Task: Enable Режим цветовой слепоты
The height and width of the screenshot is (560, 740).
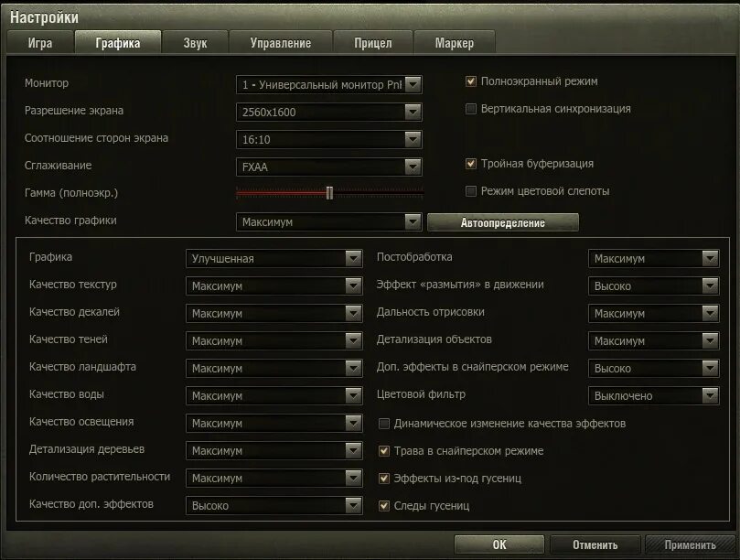Action: (x=470, y=192)
